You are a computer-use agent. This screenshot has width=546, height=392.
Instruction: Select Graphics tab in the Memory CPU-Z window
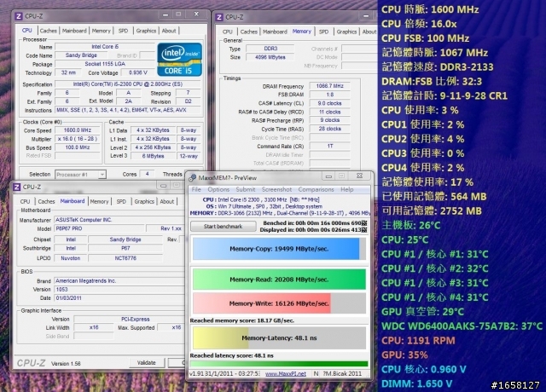tap(346, 32)
